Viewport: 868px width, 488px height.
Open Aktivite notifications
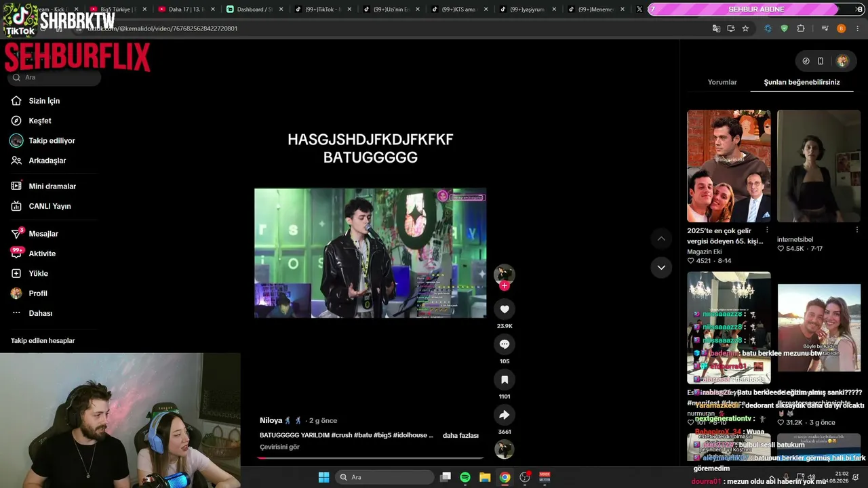pos(42,253)
